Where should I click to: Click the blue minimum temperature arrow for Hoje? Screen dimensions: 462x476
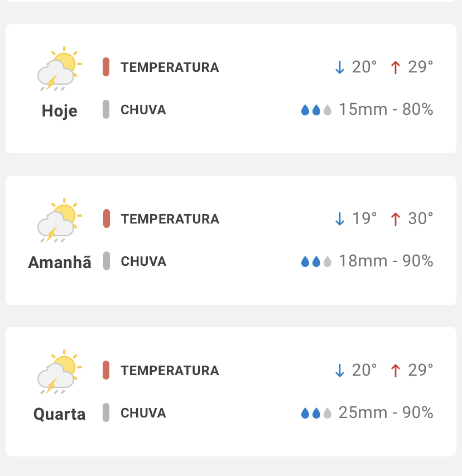click(340, 67)
